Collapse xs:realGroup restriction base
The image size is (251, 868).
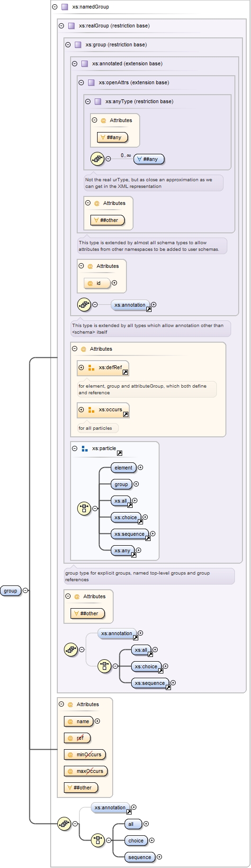click(x=62, y=26)
